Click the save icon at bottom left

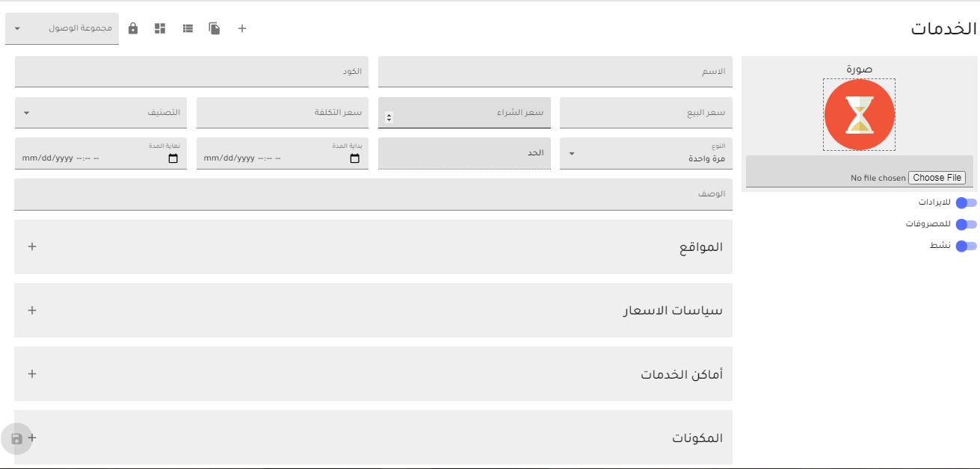pyautogui.click(x=16, y=439)
